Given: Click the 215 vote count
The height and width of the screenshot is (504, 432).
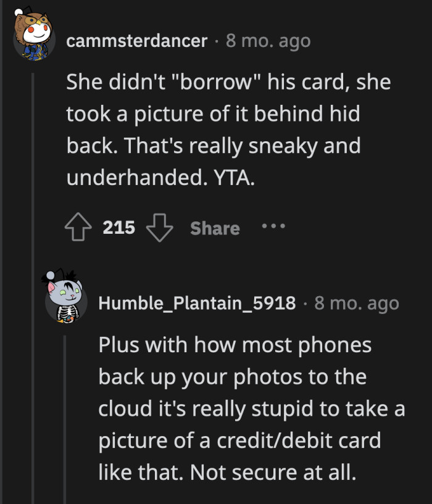Looking at the screenshot, I should coord(120,227).
